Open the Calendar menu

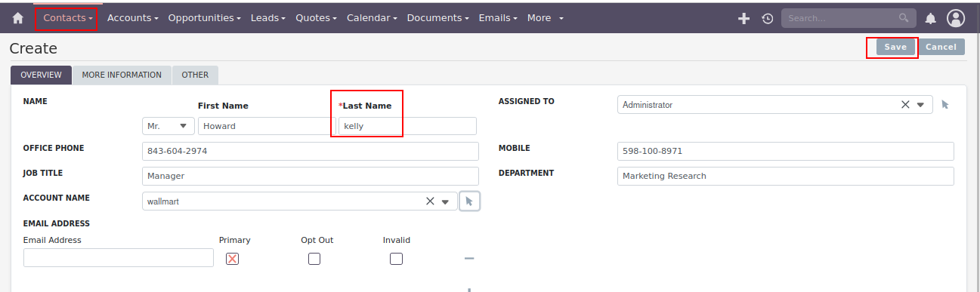click(372, 18)
